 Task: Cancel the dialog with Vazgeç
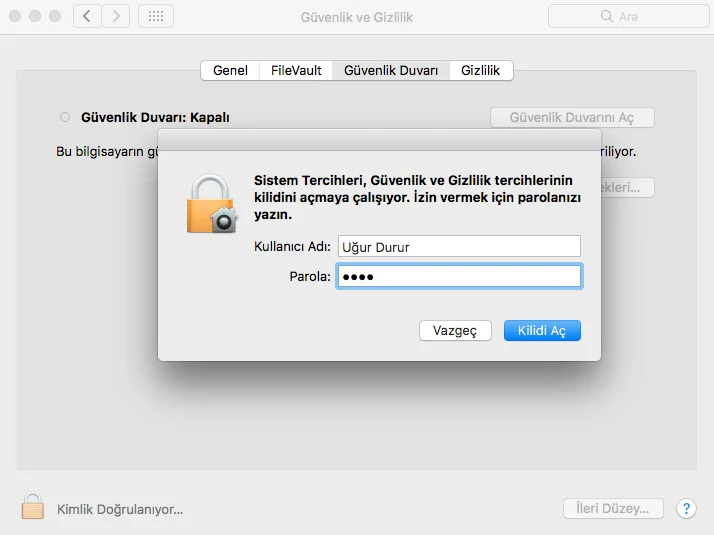coord(455,330)
